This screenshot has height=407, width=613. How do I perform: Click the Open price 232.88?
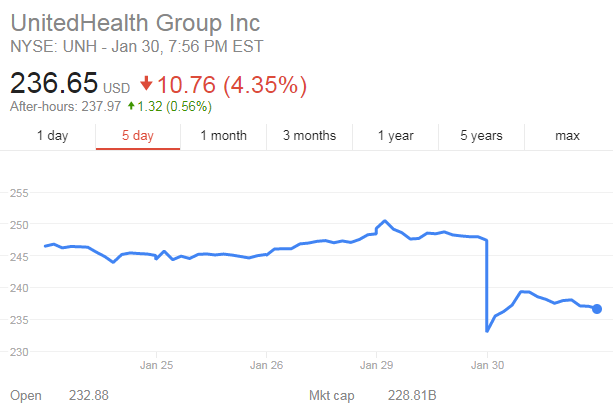(90, 396)
